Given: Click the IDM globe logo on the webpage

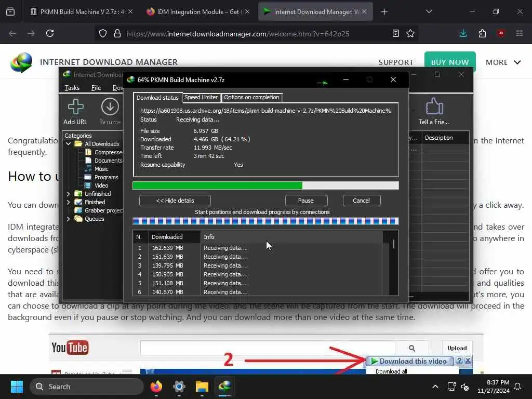Looking at the screenshot, I should pos(21,62).
